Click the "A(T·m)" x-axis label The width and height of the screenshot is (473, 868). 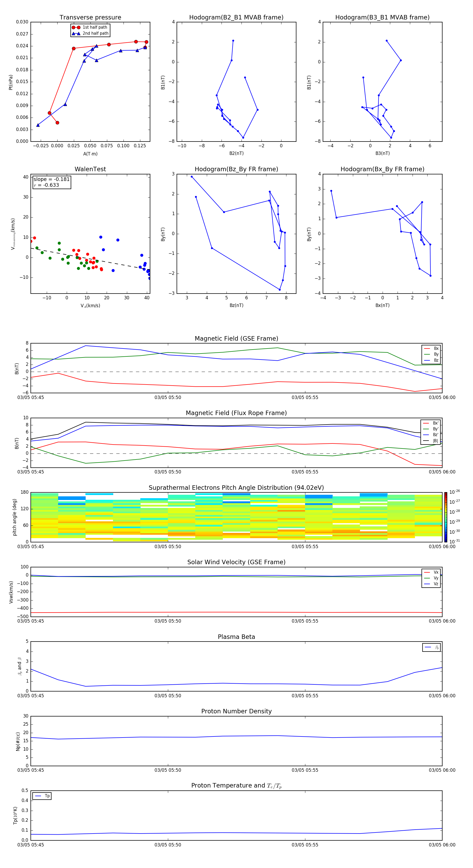pyautogui.click(x=90, y=154)
